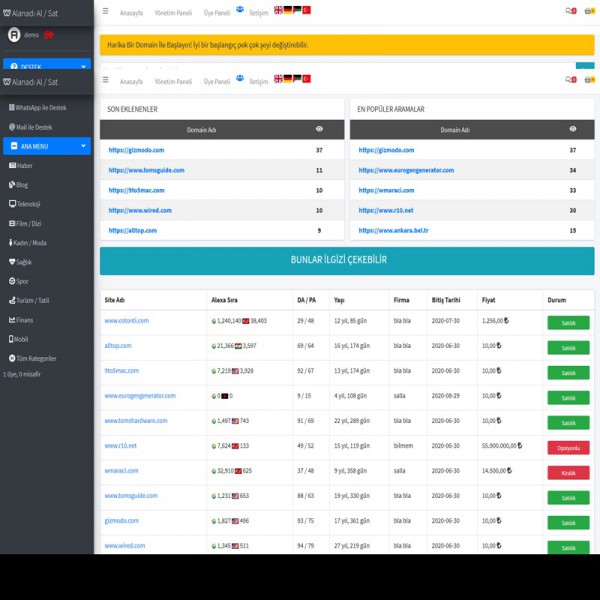Click the Alexa Sıra column header
The height and width of the screenshot is (600, 600).
(224, 300)
